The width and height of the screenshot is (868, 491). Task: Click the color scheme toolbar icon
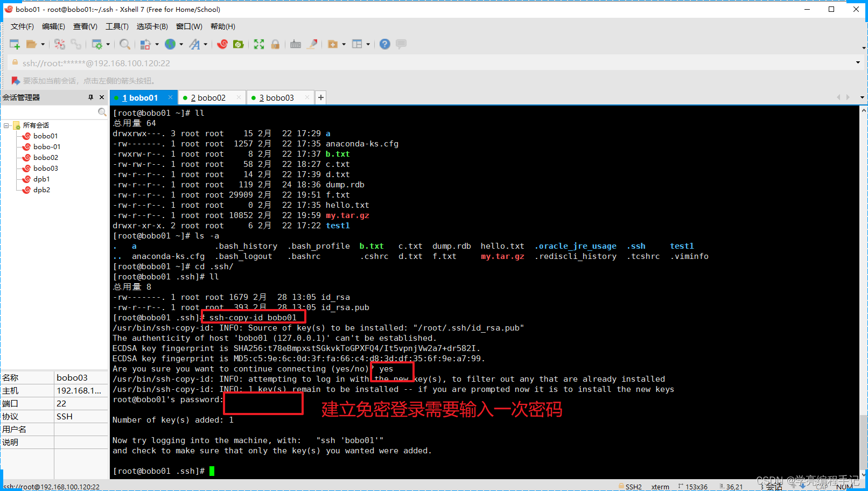pos(145,44)
